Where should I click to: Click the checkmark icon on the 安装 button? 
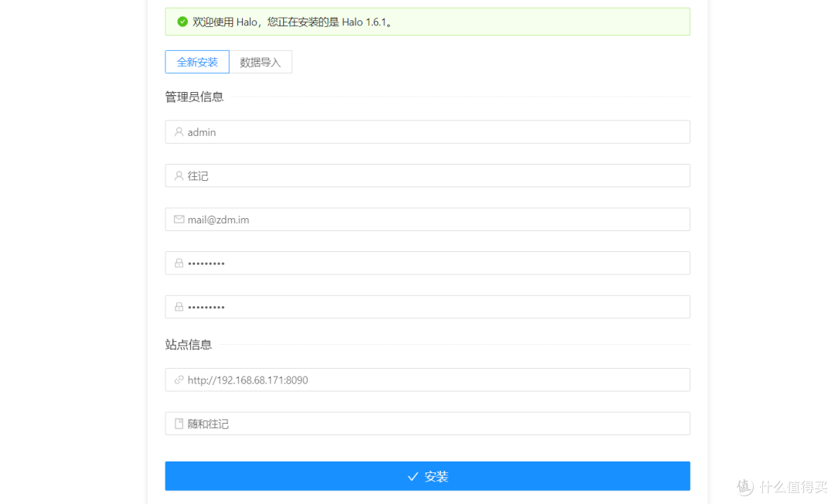412,476
